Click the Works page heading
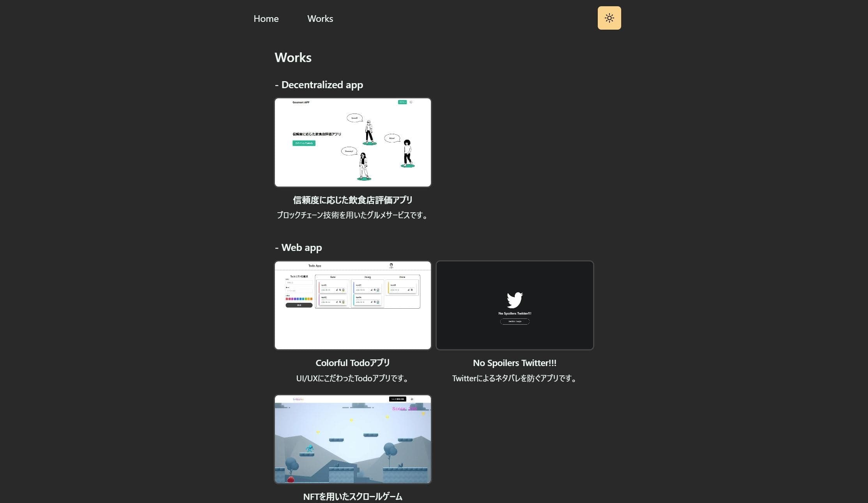This screenshot has height=503, width=868. 293,57
